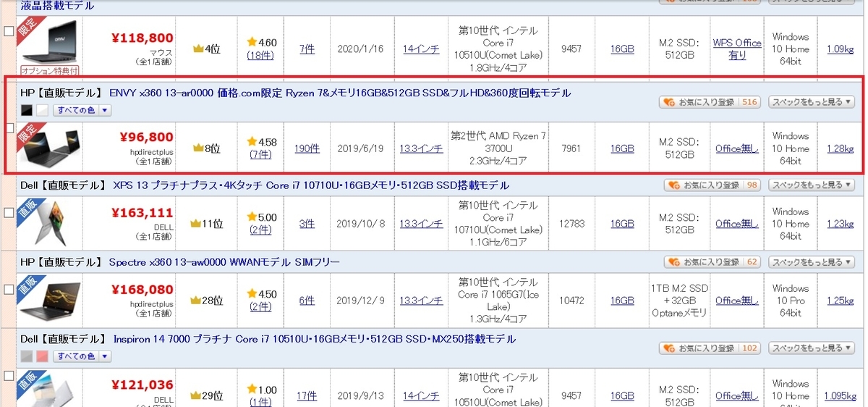Click the 第2世代 AMD Ryzen 7 3700U cell
Image resolution: width=868 pixels, height=407 pixels.
tap(498, 148)
